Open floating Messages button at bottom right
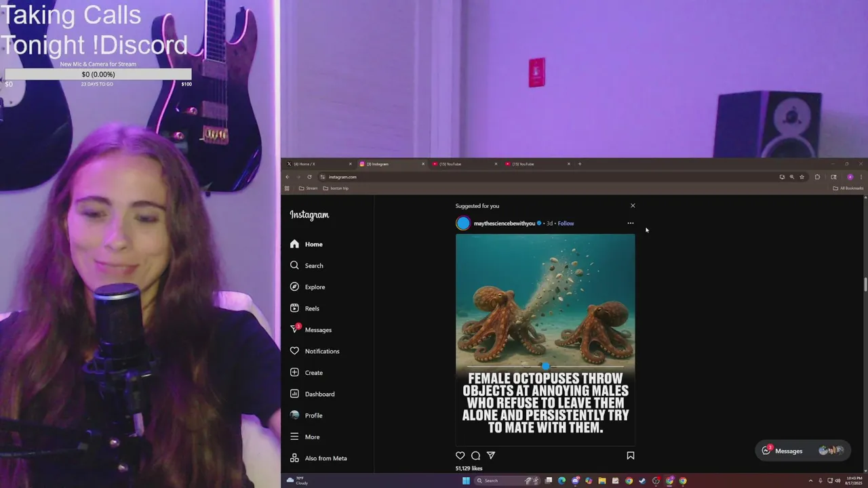 [802, 451]
